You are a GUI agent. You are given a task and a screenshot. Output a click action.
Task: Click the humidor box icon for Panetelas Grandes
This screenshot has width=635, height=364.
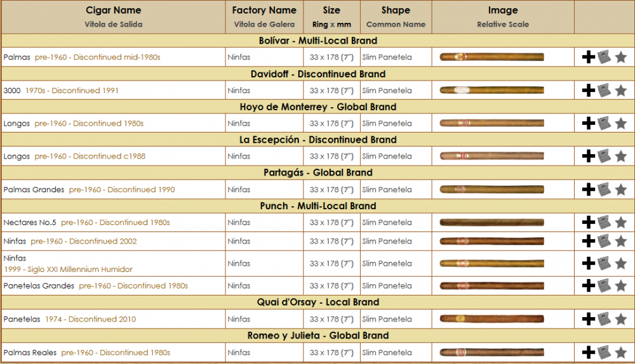[605, 285]
